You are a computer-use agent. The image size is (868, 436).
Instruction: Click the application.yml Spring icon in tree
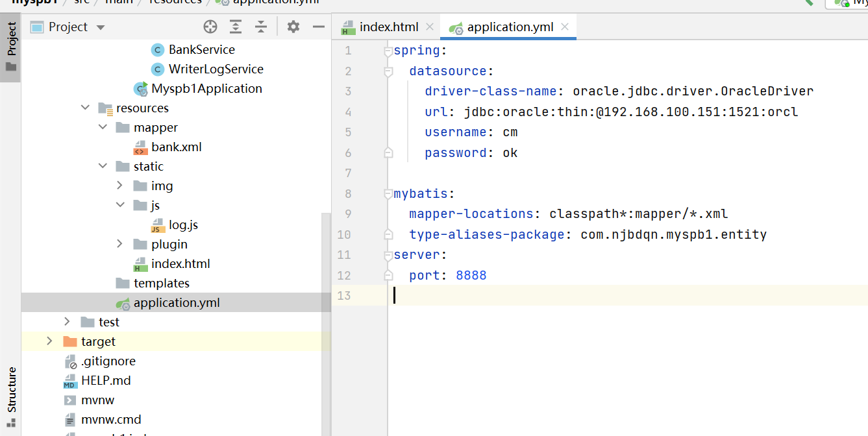[123, 303]
